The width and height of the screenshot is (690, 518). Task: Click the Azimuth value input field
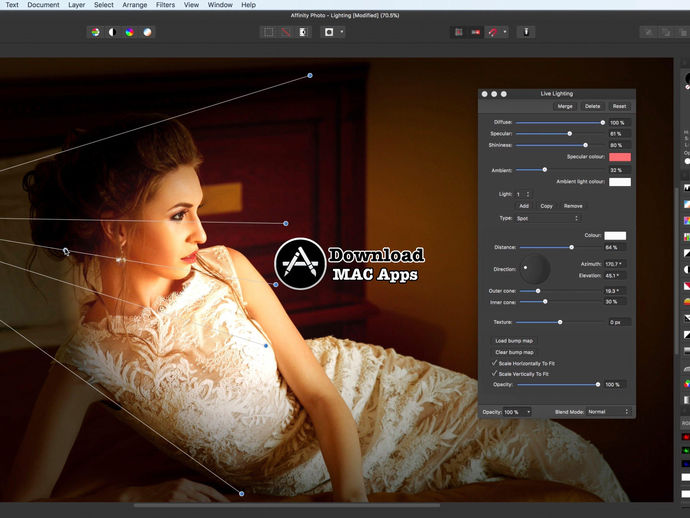tap(613, 264)
